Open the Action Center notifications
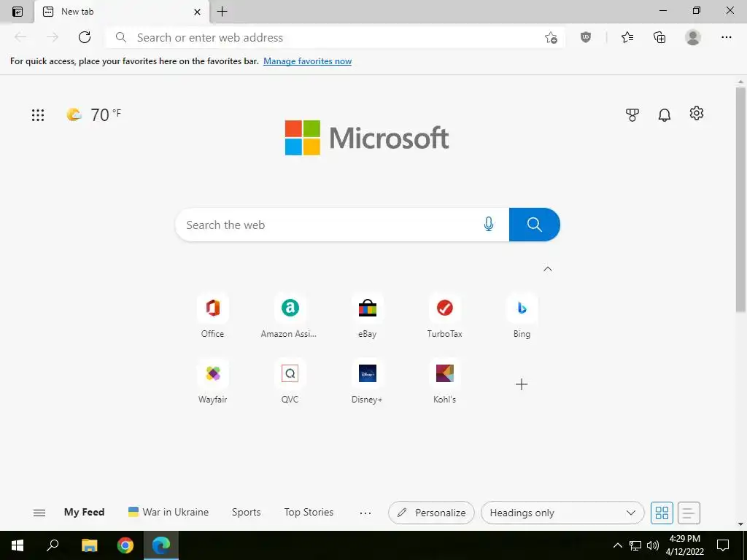747x560 pixels. click(x=723, y=545)
